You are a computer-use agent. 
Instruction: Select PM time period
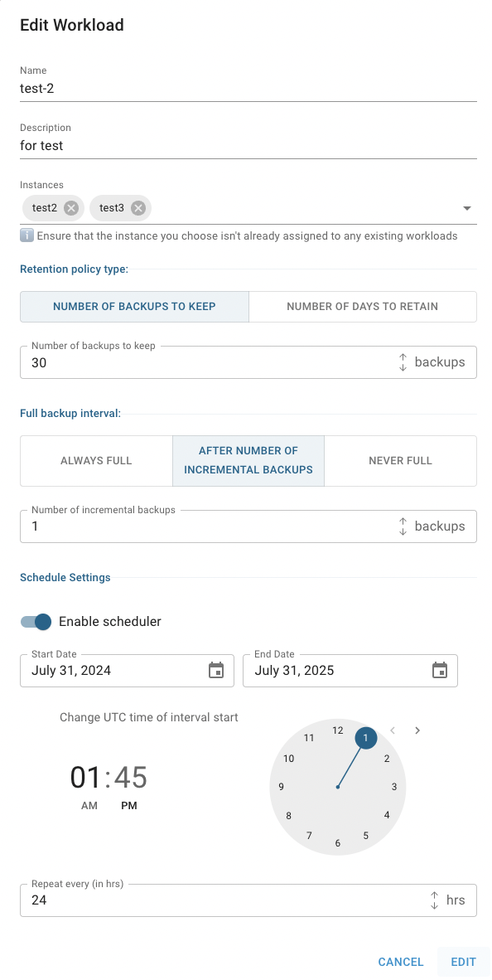click(128, 806)
